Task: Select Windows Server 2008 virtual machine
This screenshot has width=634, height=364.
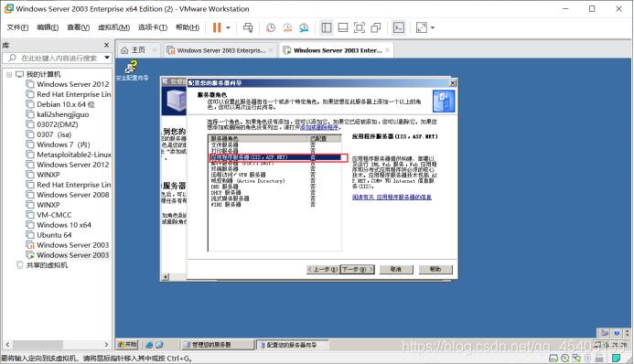Action: coord(72,195)
